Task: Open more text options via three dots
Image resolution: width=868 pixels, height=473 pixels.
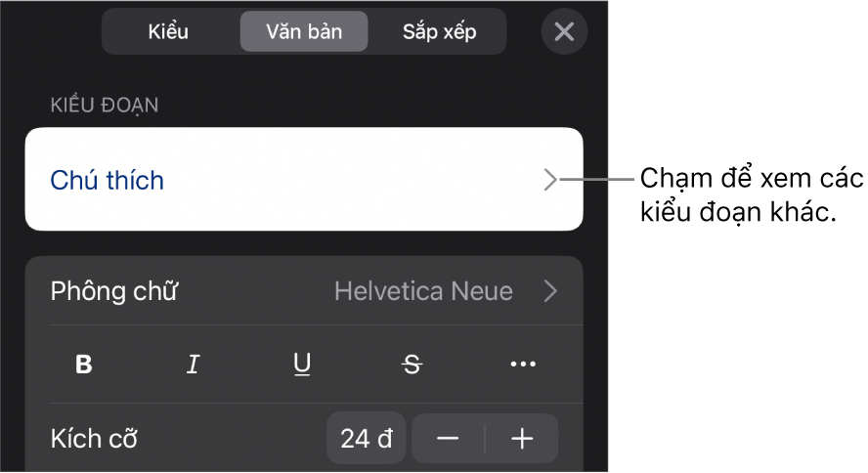Action: tap(523, 364)
